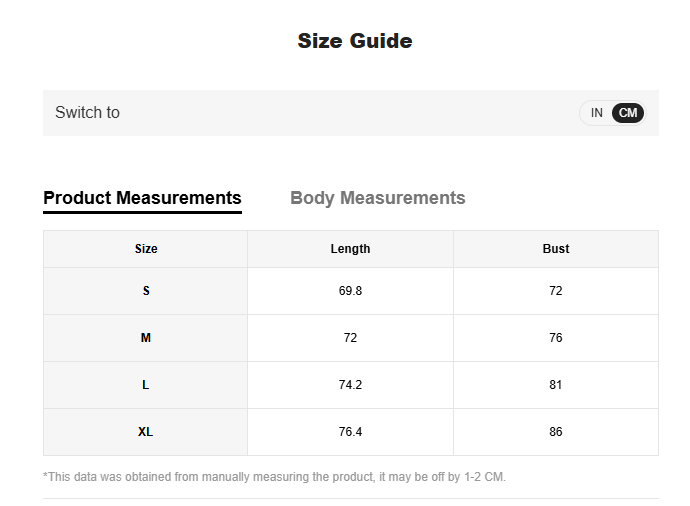Select the L size row label
Image resolution: width=690 pixels, height=506 pixels.
click(x=146, y=385)
